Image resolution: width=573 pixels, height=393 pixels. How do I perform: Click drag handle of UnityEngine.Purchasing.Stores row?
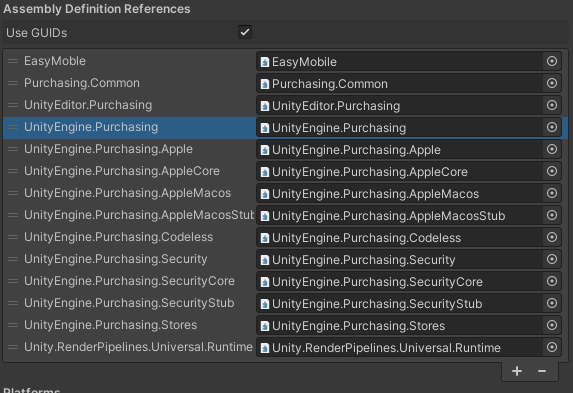point(13,325)
